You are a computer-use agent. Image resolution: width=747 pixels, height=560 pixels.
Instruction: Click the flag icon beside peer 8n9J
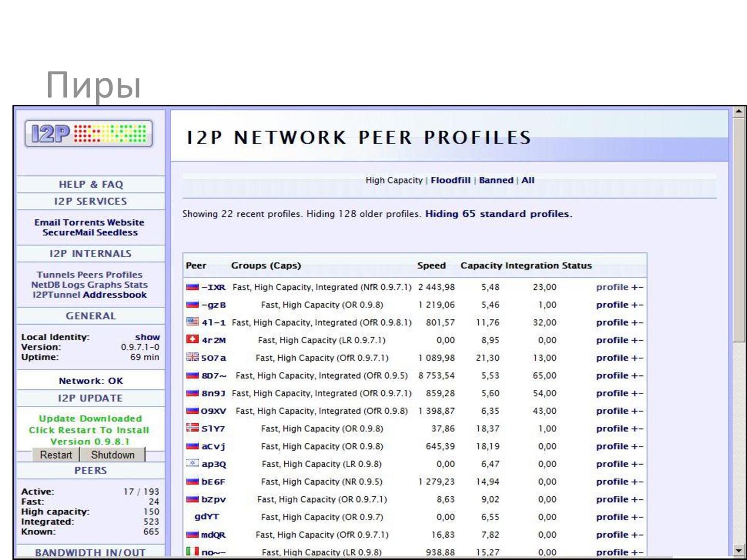192,393
